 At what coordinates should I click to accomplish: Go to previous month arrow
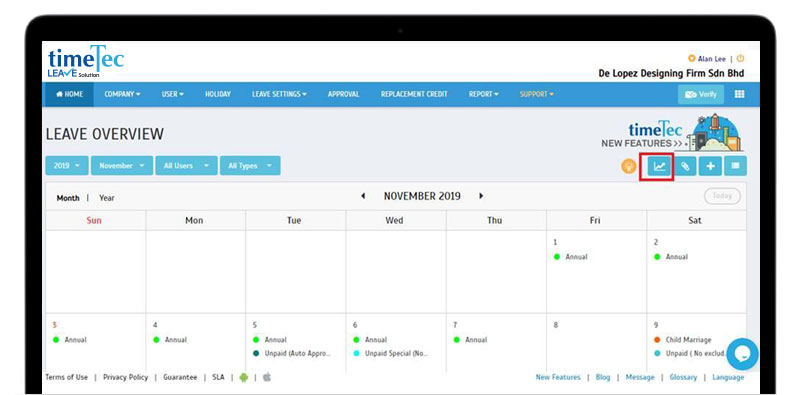[x=363, y=196]
